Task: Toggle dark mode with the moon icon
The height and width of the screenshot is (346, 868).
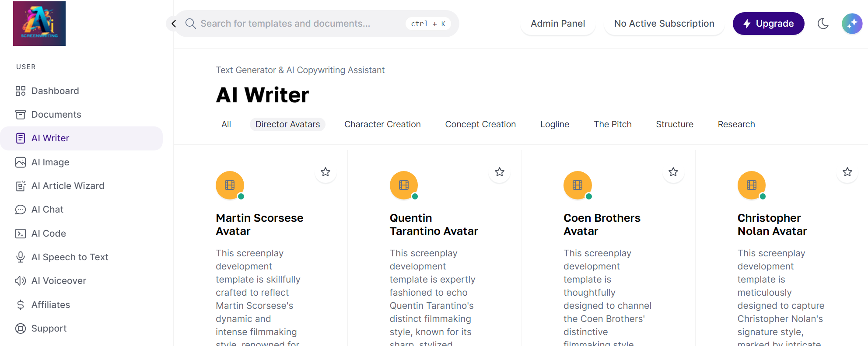Action: click(823, 24)
